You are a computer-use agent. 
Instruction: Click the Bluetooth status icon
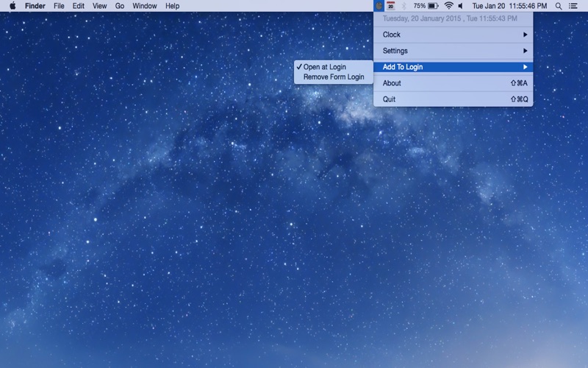pos(404,6)
